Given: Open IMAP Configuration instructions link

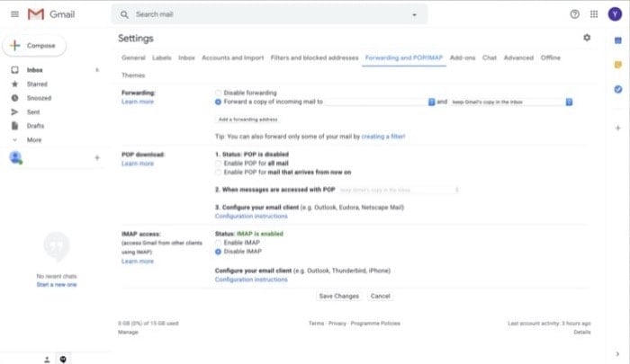Looking at the screenshot, I should pyautogui.click(x=251, y=280).
